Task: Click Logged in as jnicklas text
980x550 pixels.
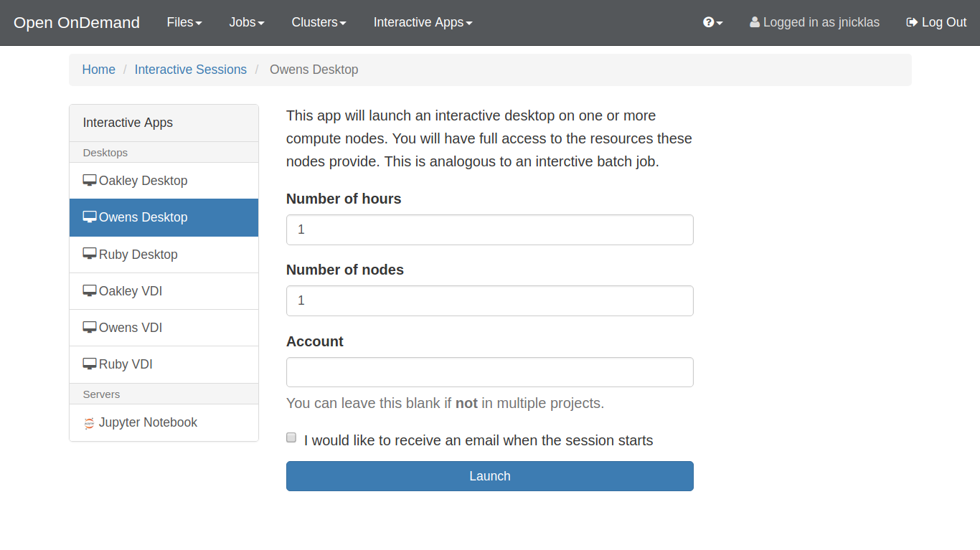Action: click(821, 22)
